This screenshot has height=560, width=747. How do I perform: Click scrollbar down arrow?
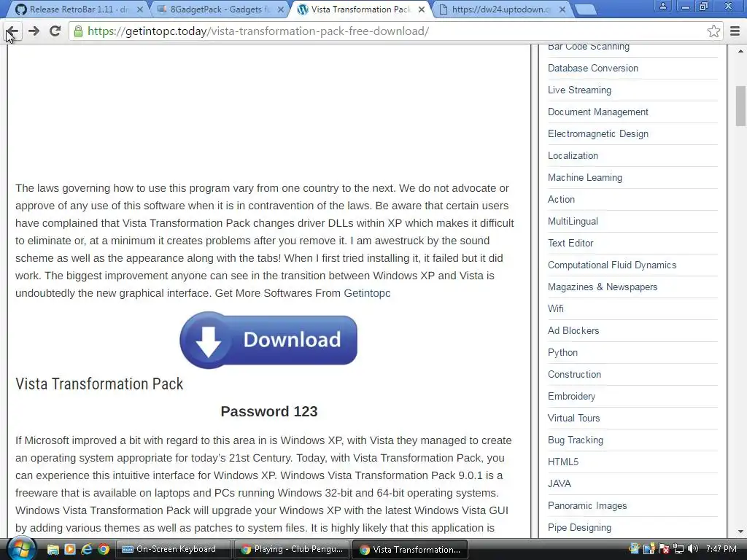coord(741,532)
